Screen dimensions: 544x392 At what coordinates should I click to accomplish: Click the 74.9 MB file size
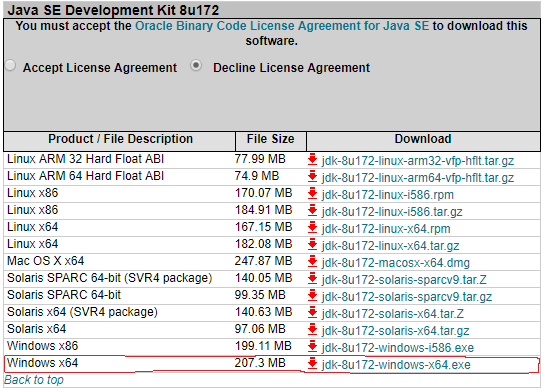coord(257,176)
